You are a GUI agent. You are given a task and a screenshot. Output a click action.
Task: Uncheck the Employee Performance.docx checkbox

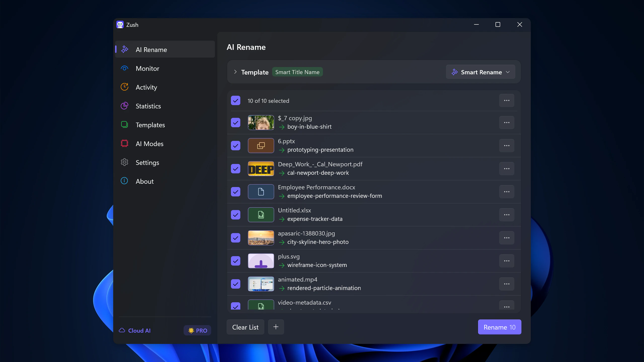(236, 192)
